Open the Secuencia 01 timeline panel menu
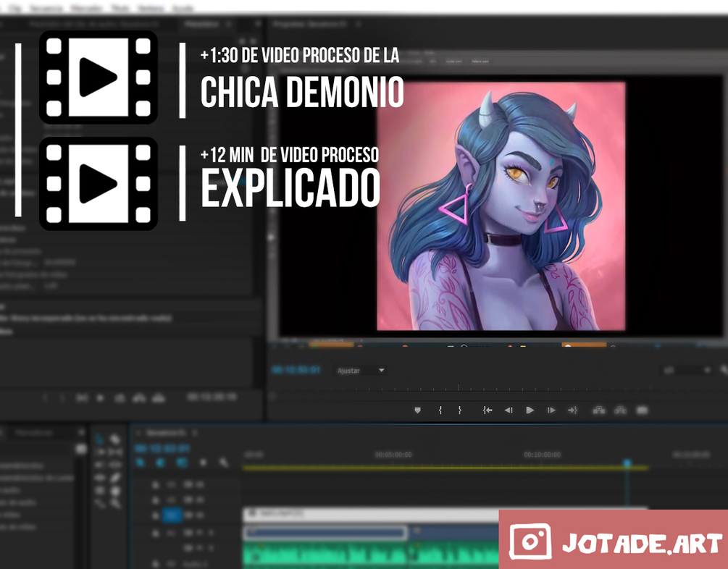The width and height of the screenshot is (728, 569). point(195,433)
